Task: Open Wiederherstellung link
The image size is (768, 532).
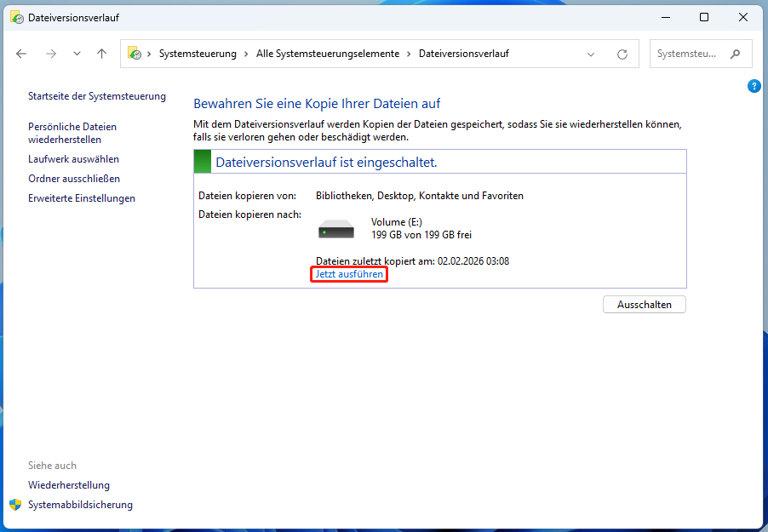Action: point(69,485)
